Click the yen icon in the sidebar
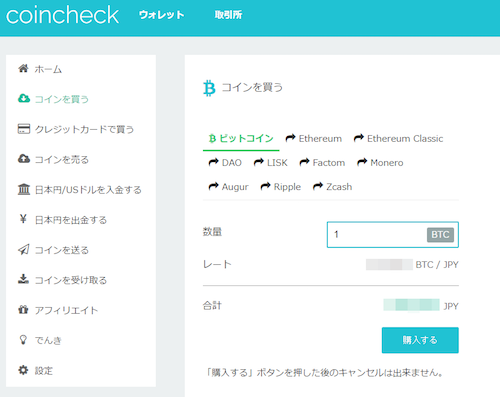 pyautogui.click(x=23, y=219)
